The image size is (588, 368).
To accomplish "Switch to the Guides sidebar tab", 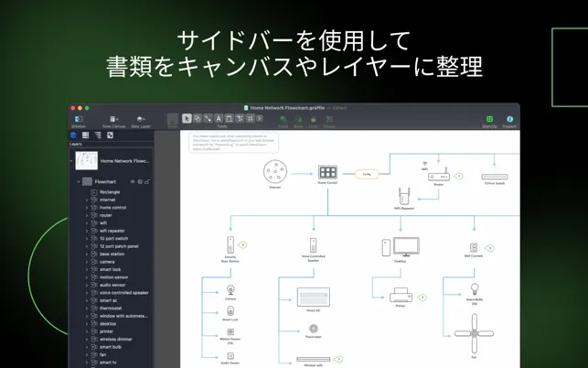I will click(x=85, y=135).
